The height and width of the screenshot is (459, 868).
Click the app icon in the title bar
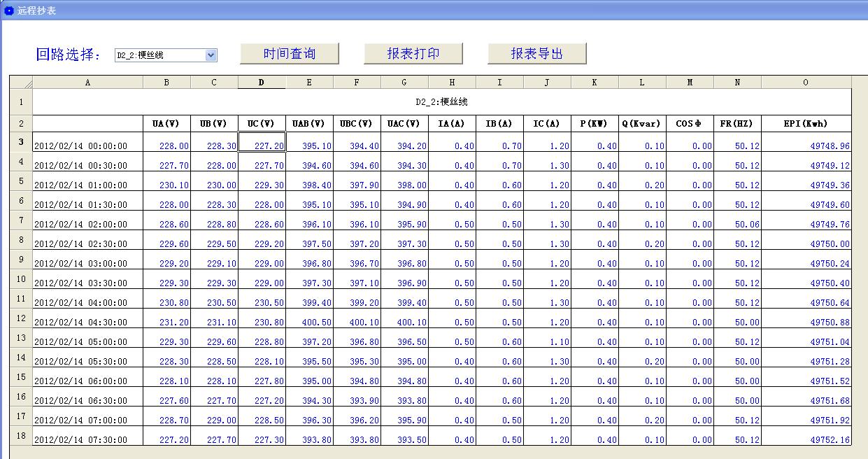click(9, 10)
